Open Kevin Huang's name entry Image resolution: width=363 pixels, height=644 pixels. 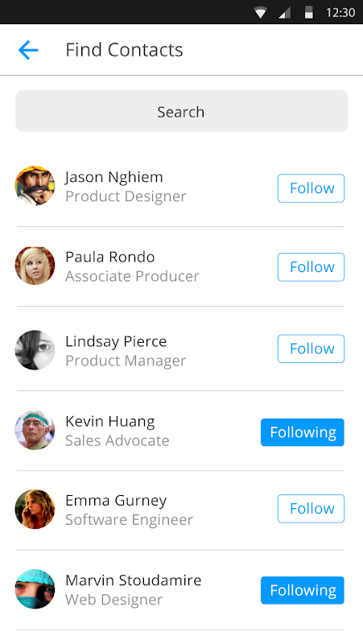pos(110,421)
